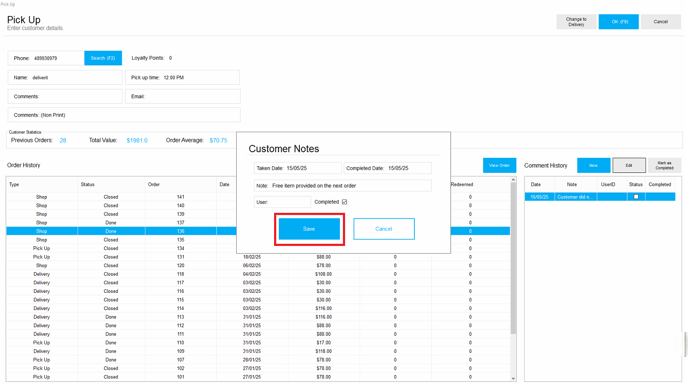Click the Email field

(x=183, y=97)
